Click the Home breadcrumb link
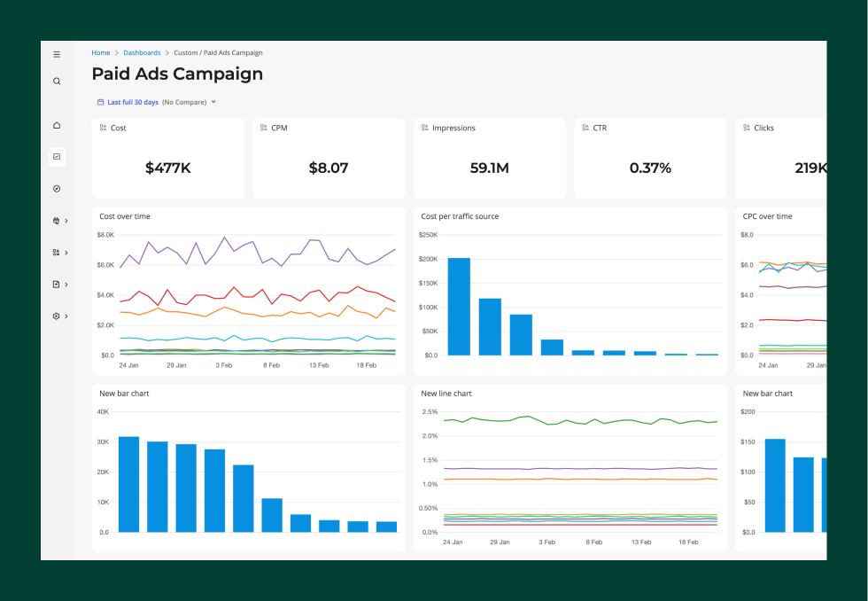This screenshot has width=868, height=601. coord(100,52)
